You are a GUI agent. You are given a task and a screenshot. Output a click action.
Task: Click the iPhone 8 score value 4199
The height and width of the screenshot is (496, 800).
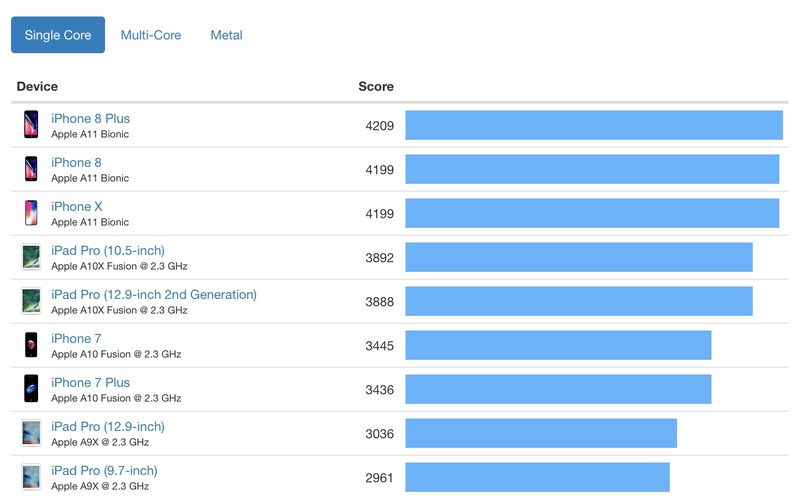[380, 169]
